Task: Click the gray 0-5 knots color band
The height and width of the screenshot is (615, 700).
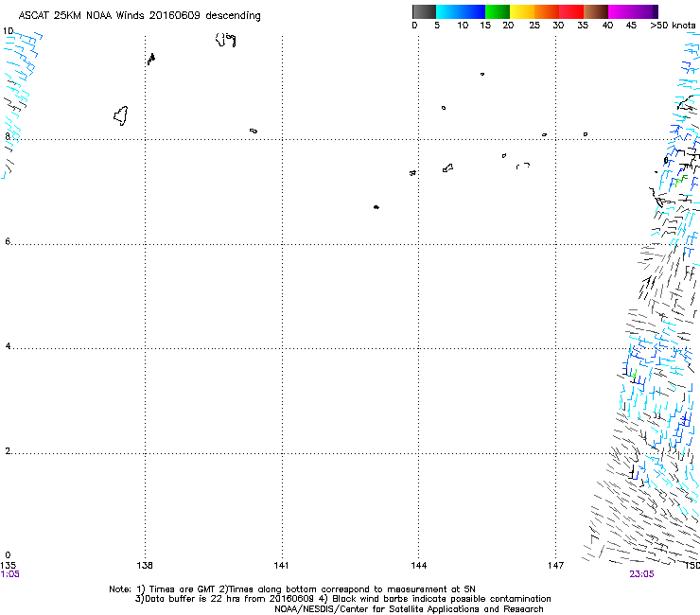Action: 424,11
